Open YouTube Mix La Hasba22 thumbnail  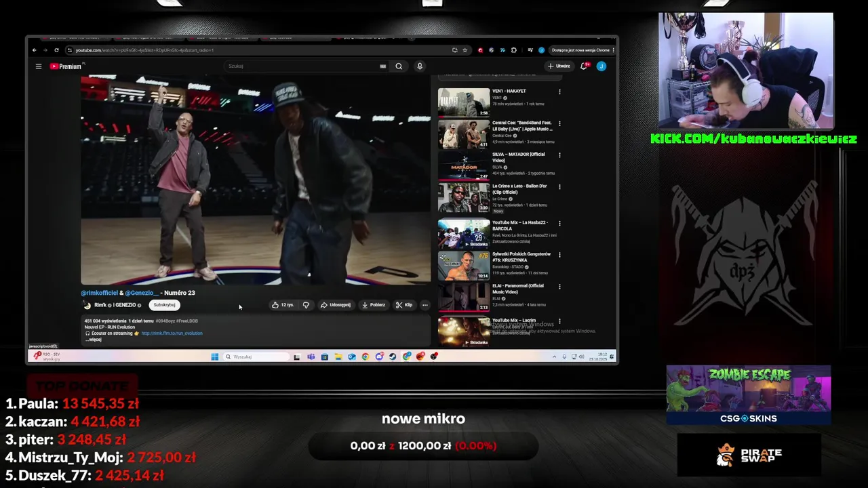pyautogui.click(x=464, y=234)
